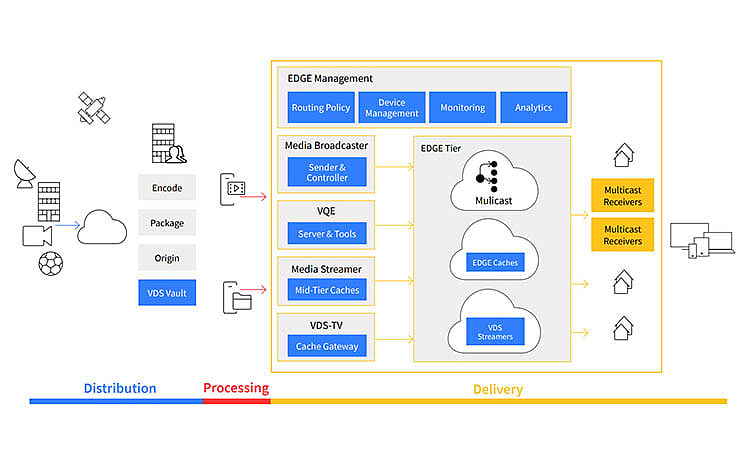This screenshot has width=740, height=453.
Task: Open the Routing Policy block
Action: coord(319,107)
